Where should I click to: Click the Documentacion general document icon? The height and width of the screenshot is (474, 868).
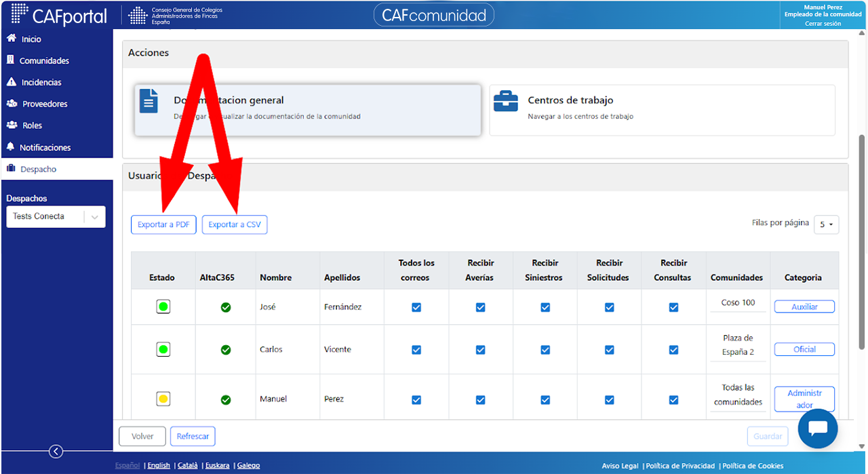coord(149,100)
